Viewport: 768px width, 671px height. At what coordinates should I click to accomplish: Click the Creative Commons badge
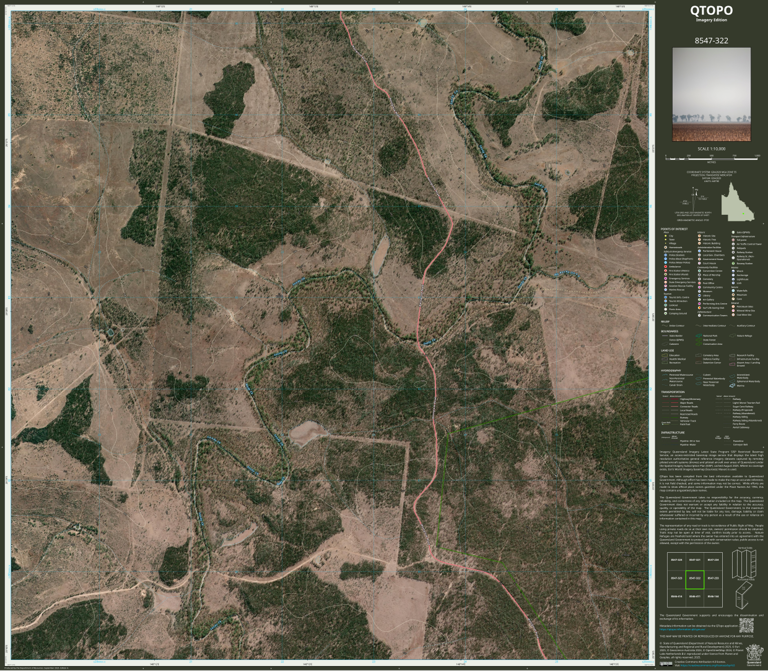click(666, 664)
